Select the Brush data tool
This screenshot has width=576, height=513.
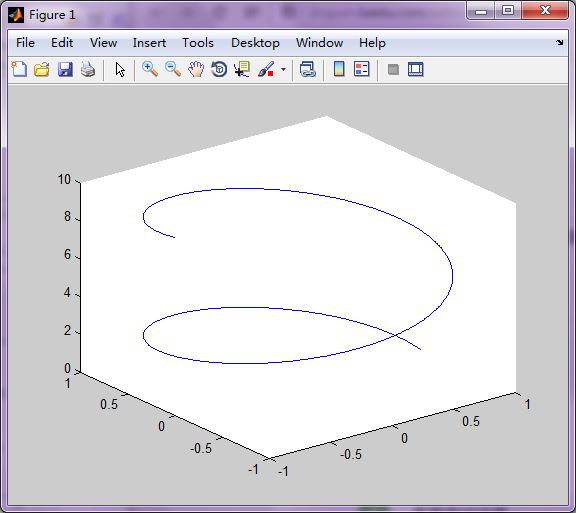[x=266, y=69]
